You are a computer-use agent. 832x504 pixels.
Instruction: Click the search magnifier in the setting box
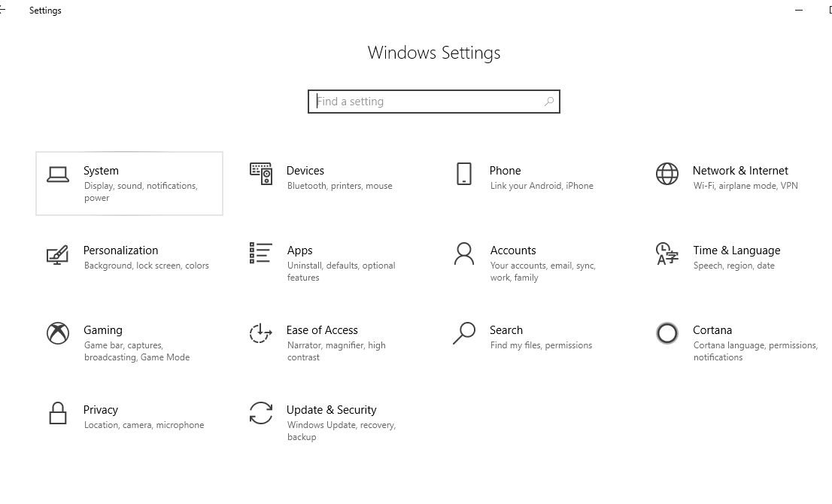click(x=549, y=101)
